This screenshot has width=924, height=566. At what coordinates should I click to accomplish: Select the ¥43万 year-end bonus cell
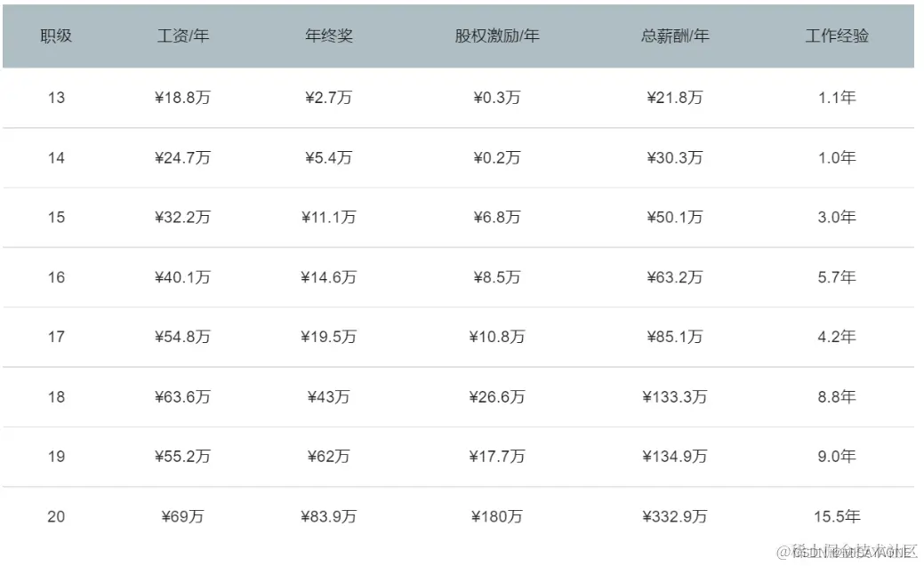[329, 397]
